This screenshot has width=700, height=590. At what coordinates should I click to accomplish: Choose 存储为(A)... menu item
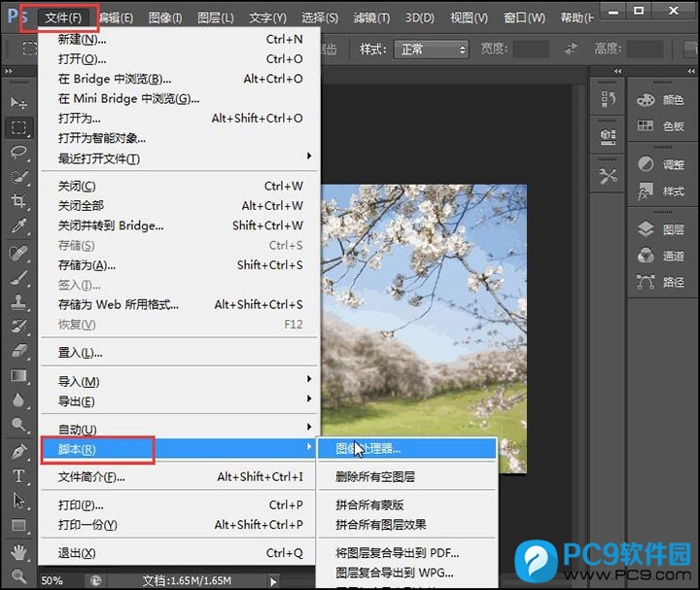tap(179, 265)
